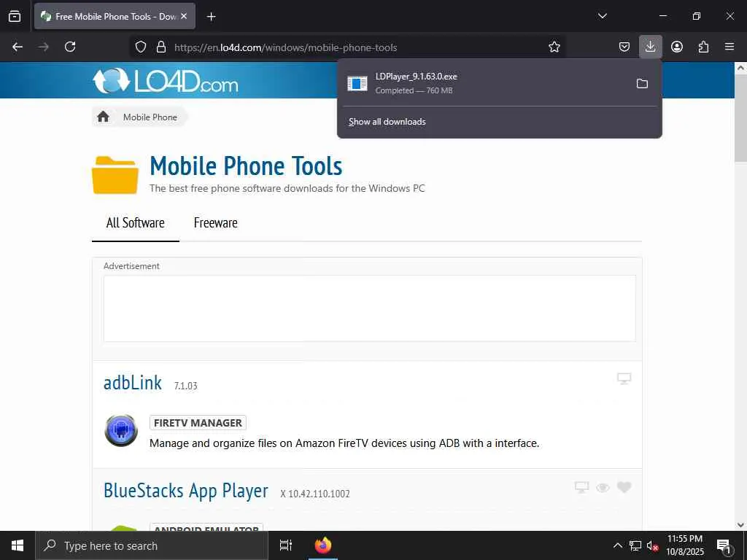Open Windows Task View
This screenshot has height=560, width=747.
(x=286, y=545)
